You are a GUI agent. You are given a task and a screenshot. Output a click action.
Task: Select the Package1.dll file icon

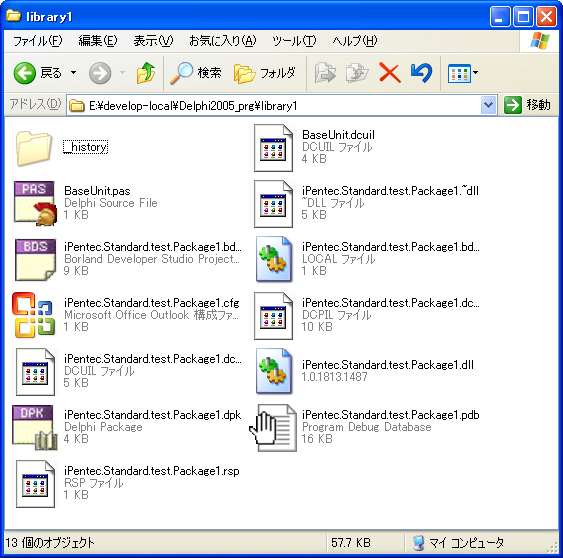[274, 371]
